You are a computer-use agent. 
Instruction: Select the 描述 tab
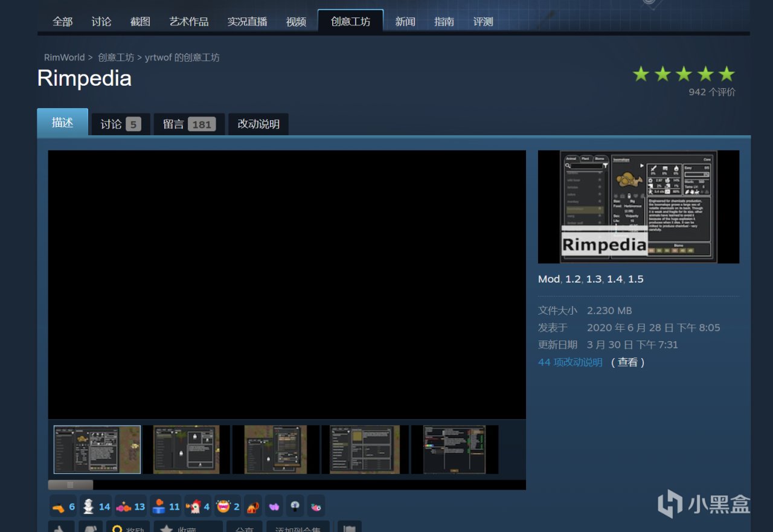click(x=62, y=123)
